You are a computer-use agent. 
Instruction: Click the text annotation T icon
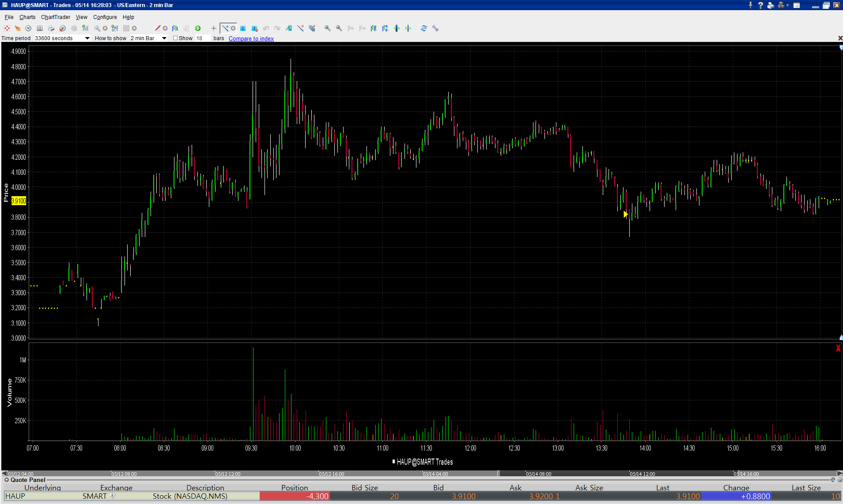point(243,28)
